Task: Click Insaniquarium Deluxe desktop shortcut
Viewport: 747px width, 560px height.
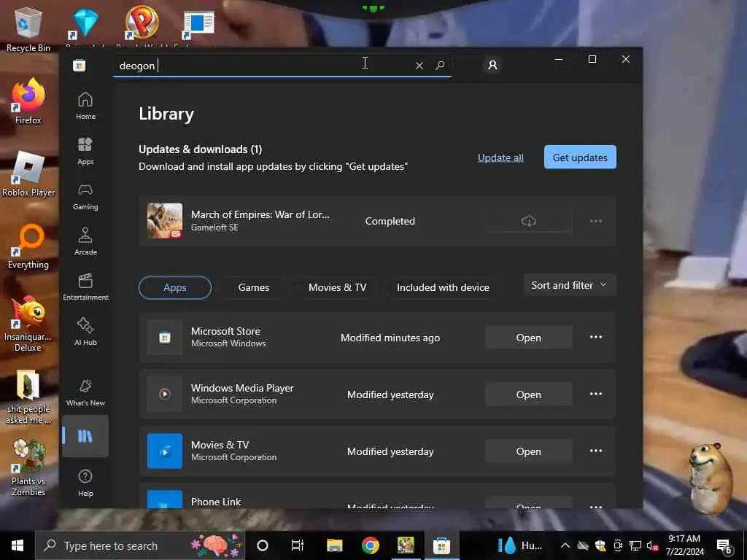Action: point(28,324)
